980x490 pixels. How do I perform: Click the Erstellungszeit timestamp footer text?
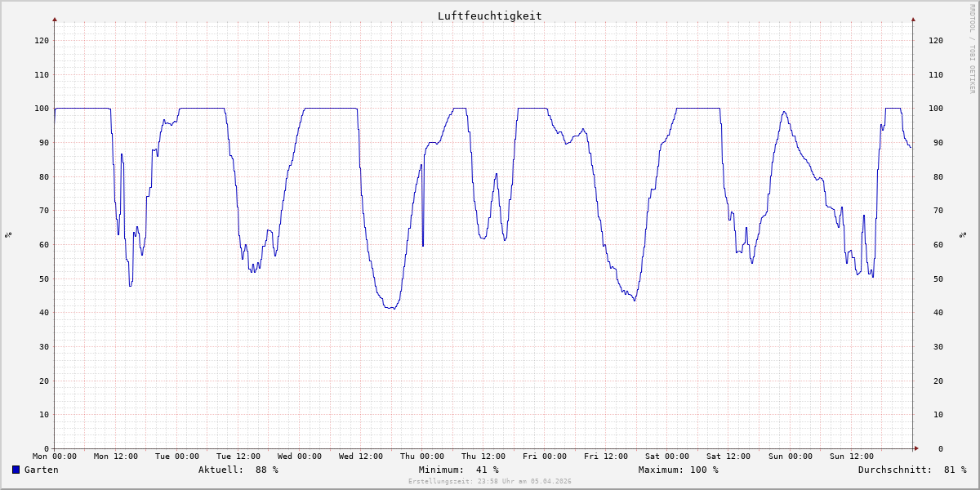[x=489, y=482]
